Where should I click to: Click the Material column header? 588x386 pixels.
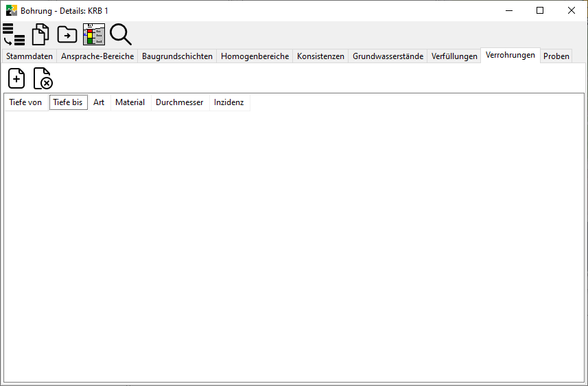click(x=130, y=102)
